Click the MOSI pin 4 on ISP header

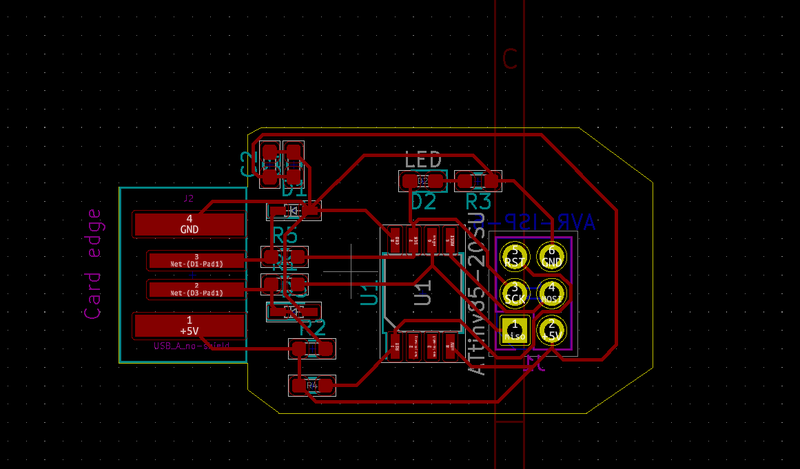click(x=551, y=293)
